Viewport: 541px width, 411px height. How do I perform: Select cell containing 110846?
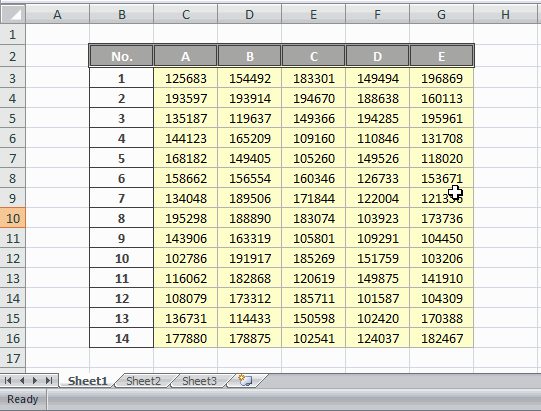click(x=377, y=138)
